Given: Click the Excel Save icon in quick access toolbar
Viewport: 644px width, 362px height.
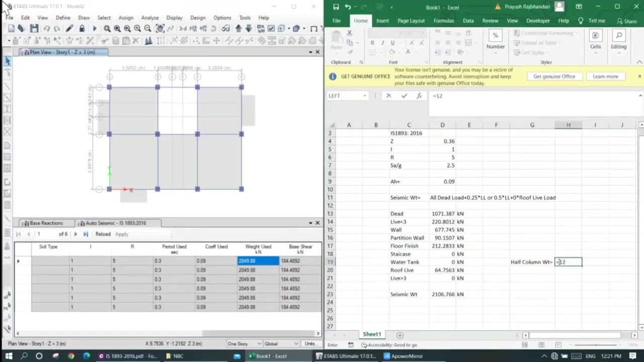Looking at the screenshot, I should (336, 7).
